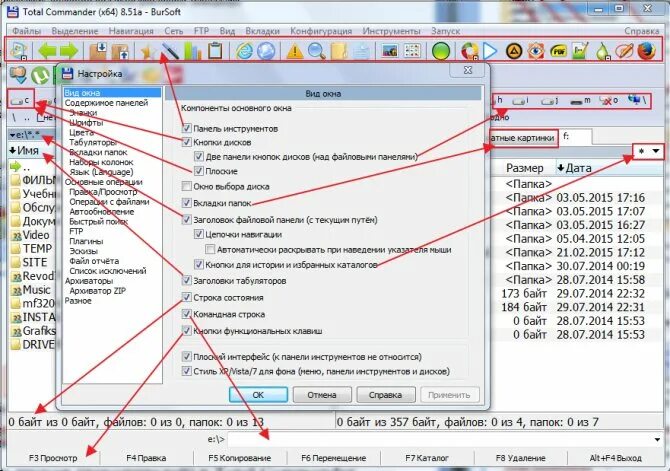Open the 'Файлы' menu
670x471 pixels.
(26, 31)
